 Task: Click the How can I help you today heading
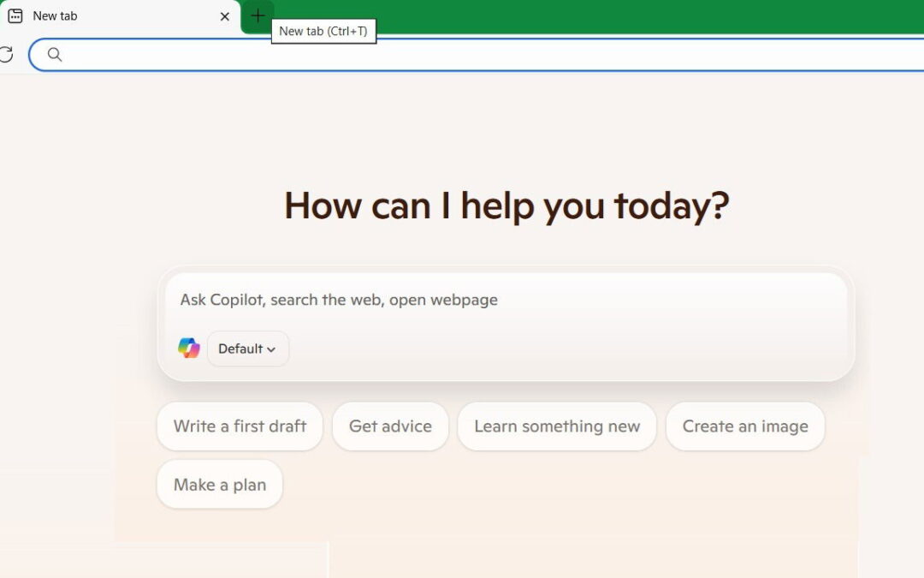click(x=506, y=205)
